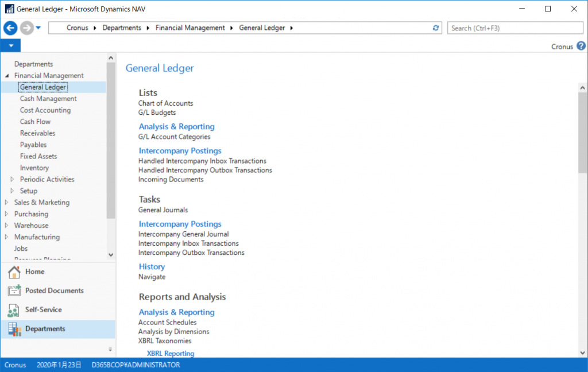Viewport: 588px width, 372px height.
Task: Select Jobs in the navigation tree
Action: point(21,249)
